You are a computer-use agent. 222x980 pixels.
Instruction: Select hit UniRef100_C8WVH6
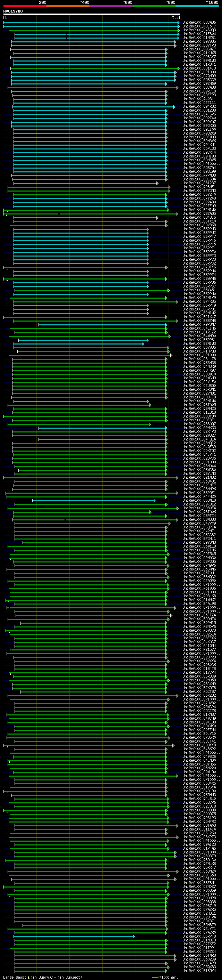point(199,278)
